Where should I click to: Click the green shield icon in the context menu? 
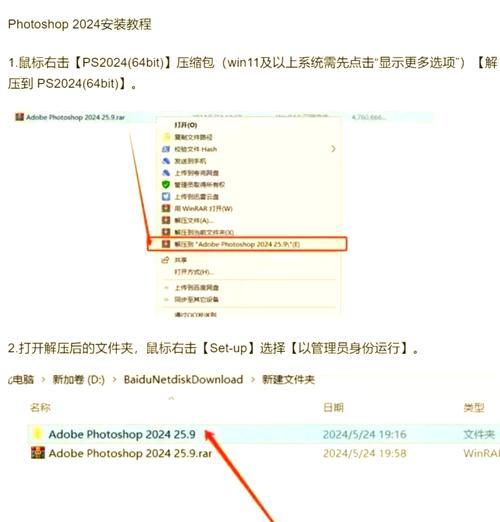coord(166,184)
